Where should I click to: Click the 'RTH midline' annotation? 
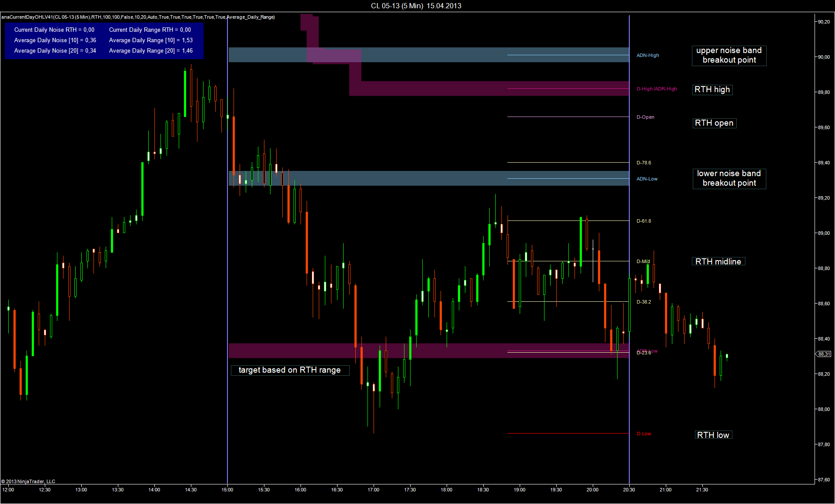718,261
